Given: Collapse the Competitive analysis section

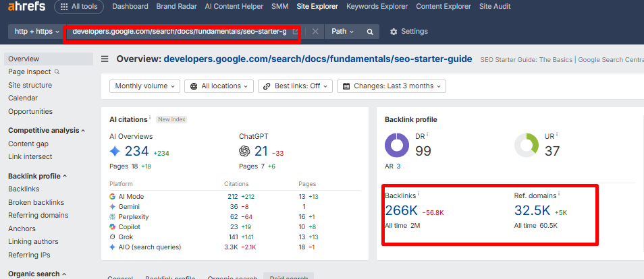Looking at the screenshot, I should point(47,131).
